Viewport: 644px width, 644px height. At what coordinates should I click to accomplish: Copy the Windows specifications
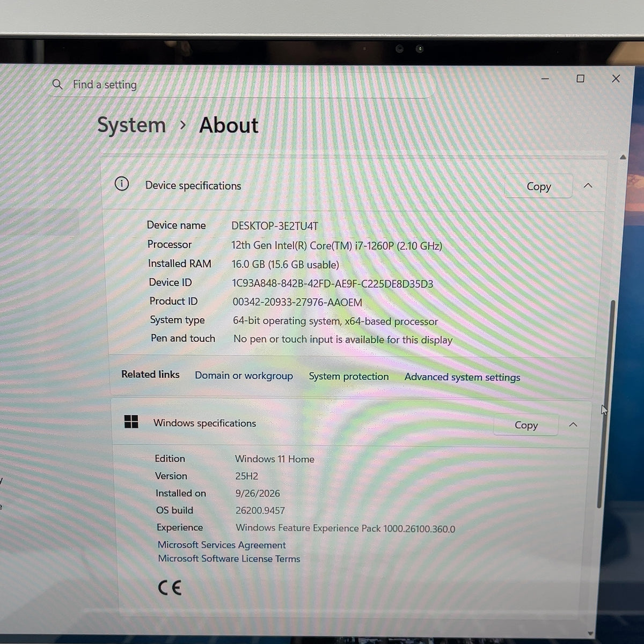click(526, 425)
